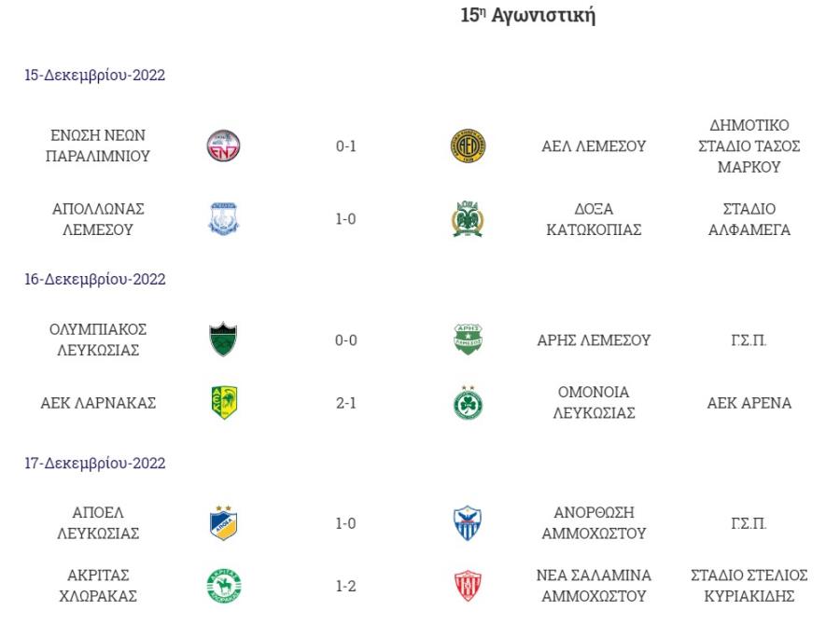Select the Νέα Σαλαμίνα red striped crest
Image resolution: width=840 pixels, height=624 pixels.
468,586
